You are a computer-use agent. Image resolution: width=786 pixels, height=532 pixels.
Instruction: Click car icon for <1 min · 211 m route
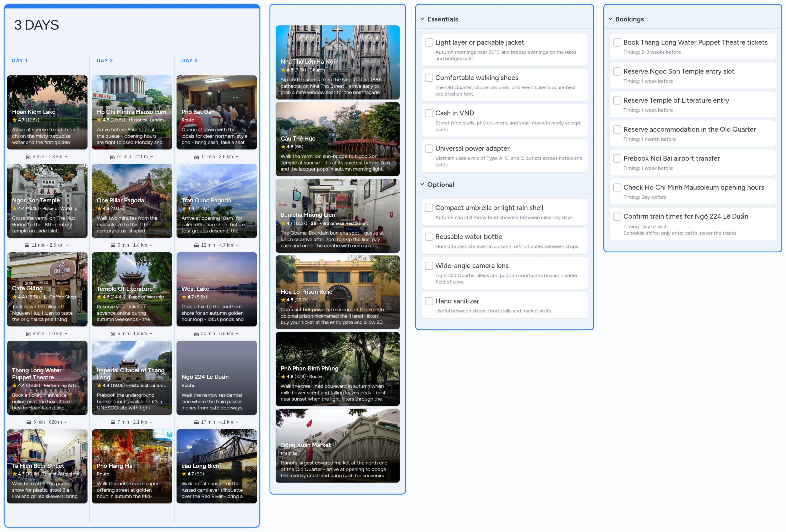112,157
